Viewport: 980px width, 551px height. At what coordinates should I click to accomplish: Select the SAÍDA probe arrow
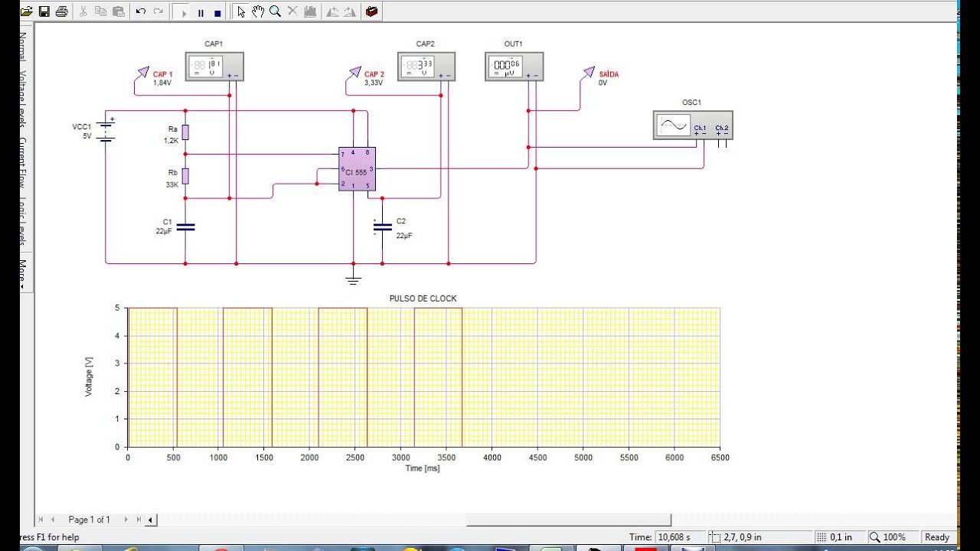[588, 72]
